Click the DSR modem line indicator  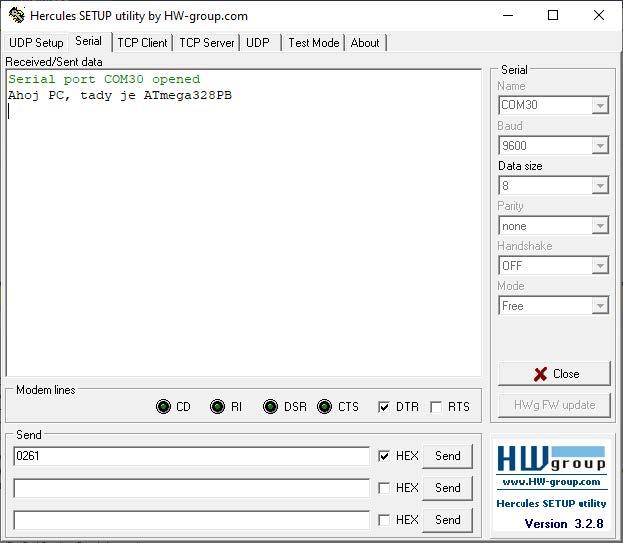click(271, 406)
